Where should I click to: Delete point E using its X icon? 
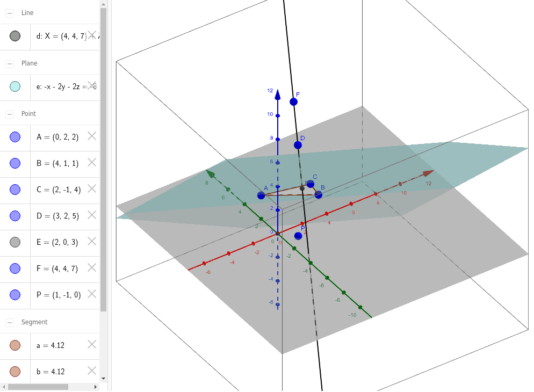pyautogui.click(x=91, y=242)
